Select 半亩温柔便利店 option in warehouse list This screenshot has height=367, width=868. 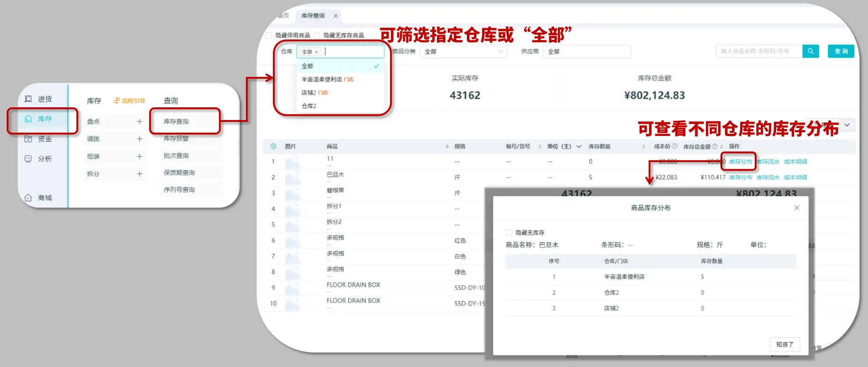click(x=340, y=80)
